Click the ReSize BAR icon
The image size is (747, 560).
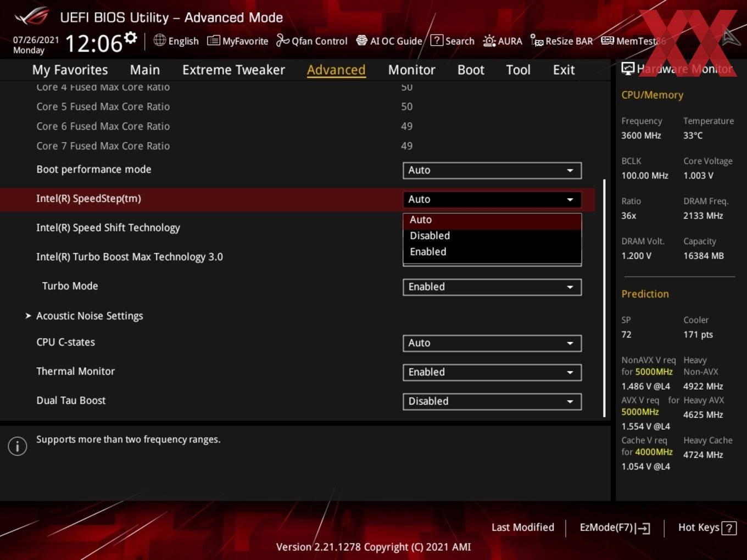537,40
